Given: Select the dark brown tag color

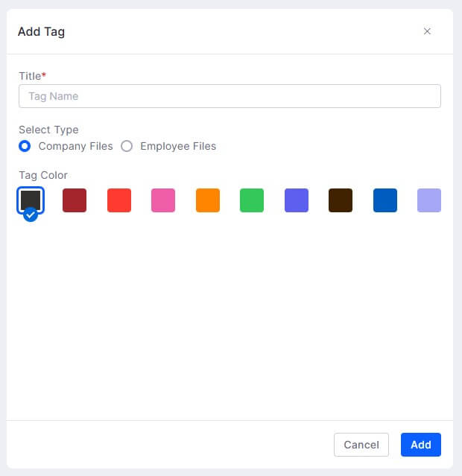Looking at the screenshot, I should click(x=341, y=200).
